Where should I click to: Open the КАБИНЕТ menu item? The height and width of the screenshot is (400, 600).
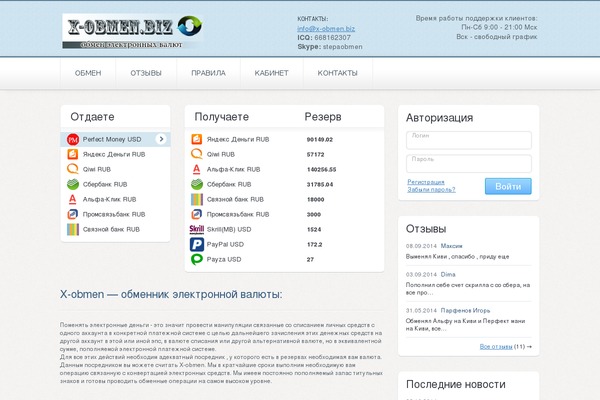(271, 73)
